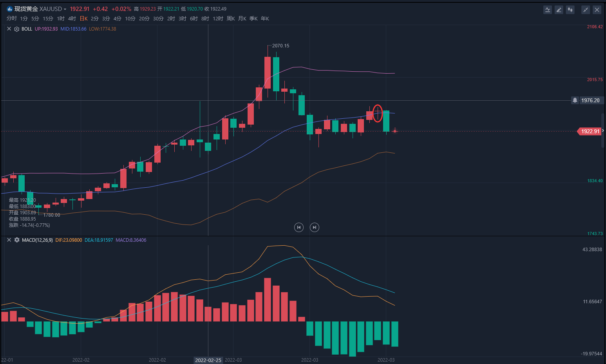Switch to 8时 timeframe
The width and height of the screenshot is (606, 364).
pyautogui.click(x=205, y=18)
